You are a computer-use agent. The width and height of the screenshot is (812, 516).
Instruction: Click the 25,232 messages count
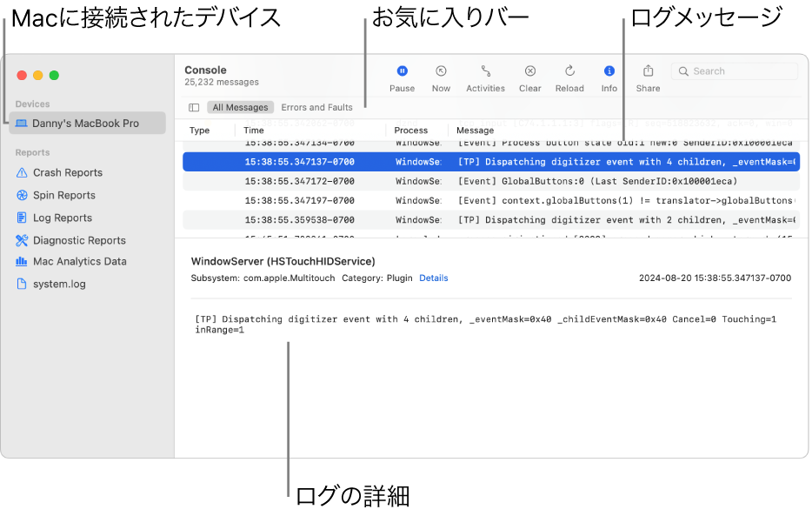222,83
